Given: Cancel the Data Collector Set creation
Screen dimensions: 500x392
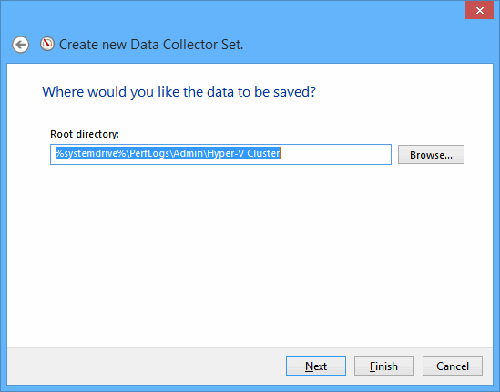Looking at the screenshot, I should point(452,366).
